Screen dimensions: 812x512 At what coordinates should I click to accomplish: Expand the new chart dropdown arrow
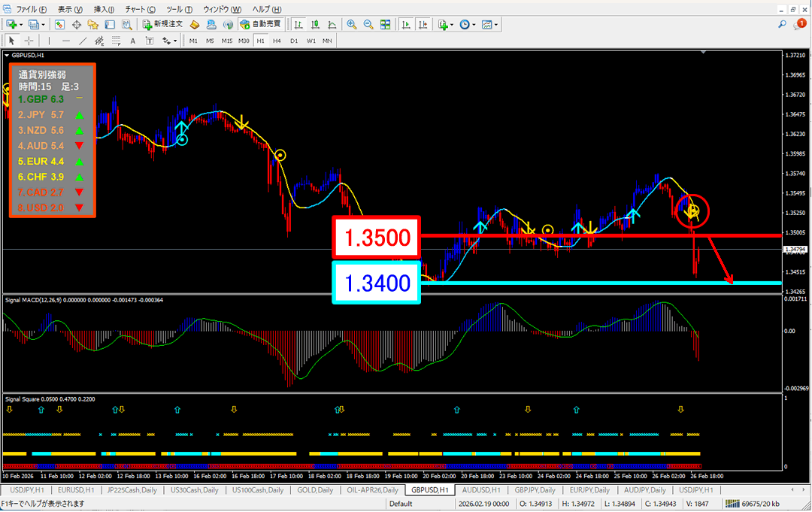coord(23,24)
